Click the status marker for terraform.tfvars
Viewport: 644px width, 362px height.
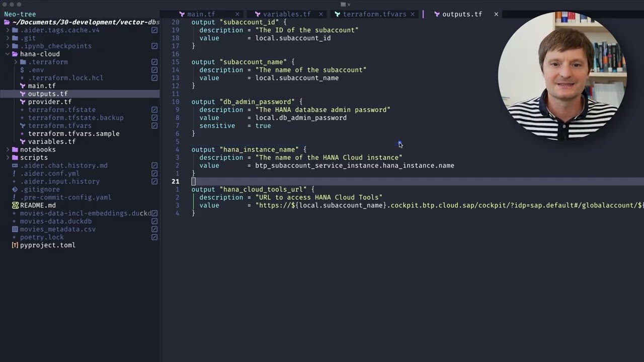point(154,126)
